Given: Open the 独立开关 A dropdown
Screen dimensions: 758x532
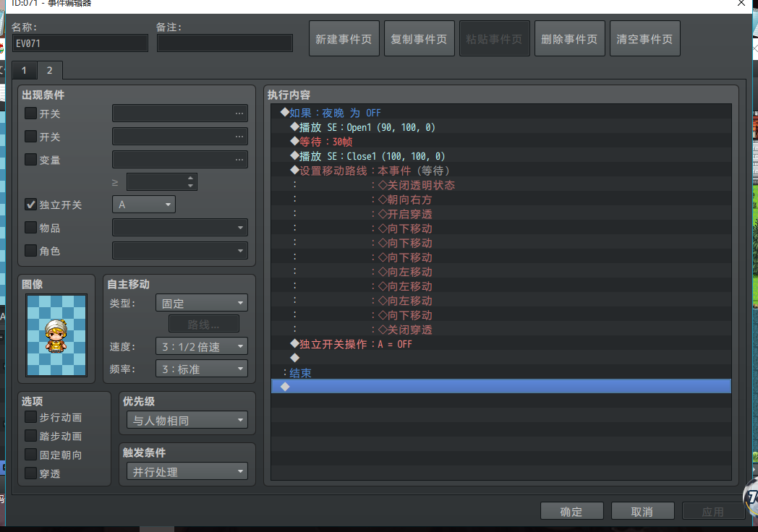Looking at the screenshot, I should pos(144,205).
